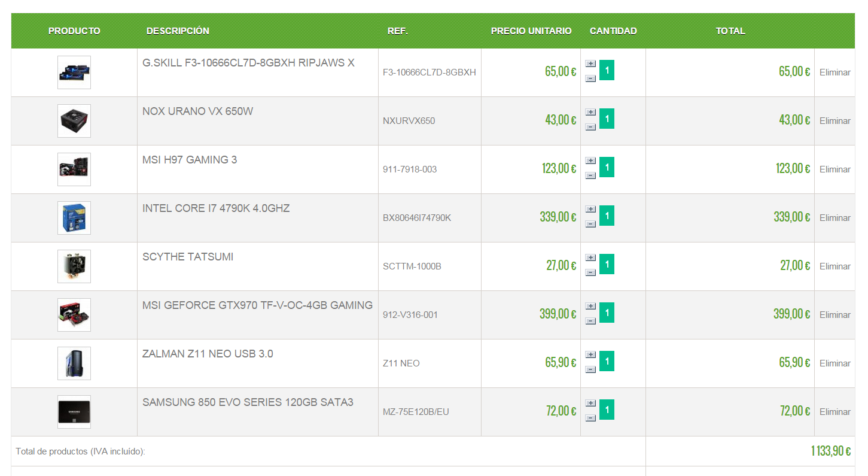The image size is (868, 476).
Task: Select reference text 912-V316-001
Action: point(410,315)
